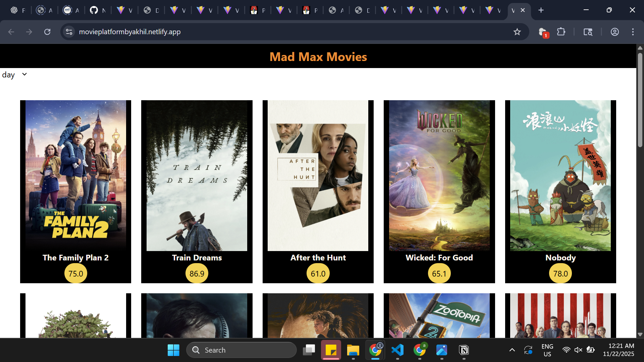Select the first Perplexity tab
This screenshot has width=644, height=362.
point(258,10)
